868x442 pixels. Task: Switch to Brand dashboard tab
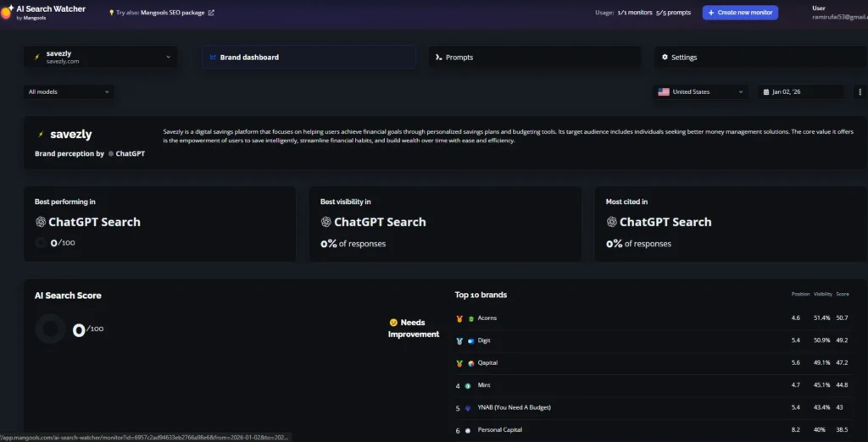[309, 57]
